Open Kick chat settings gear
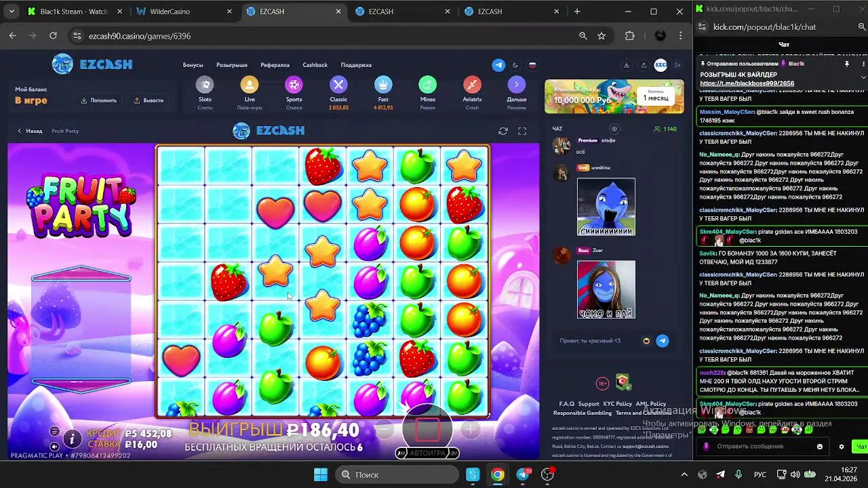This screenshot has height=488, width=868. point(842,447)
